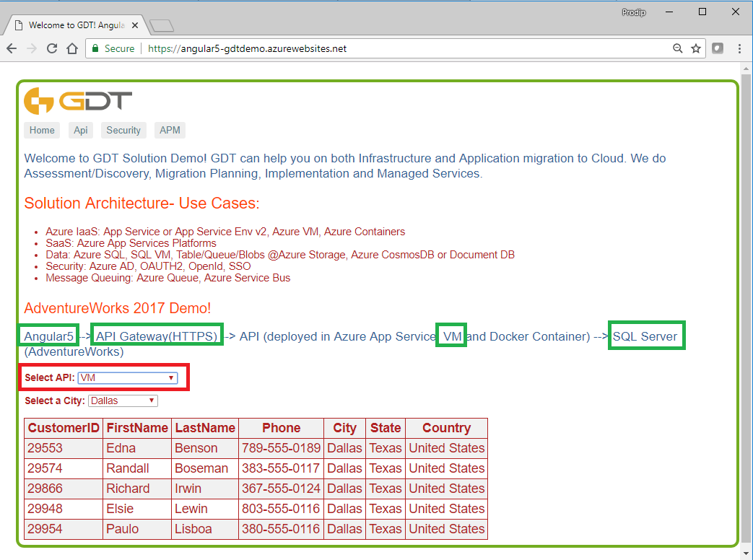753x560 pixels.
Task: Click the AdventureWorks 2017 Demo! heading
Action: [x=118, y=308]
